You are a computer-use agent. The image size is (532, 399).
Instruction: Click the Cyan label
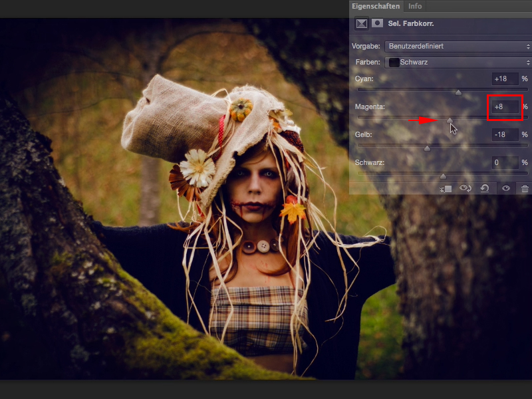click(x=364, y=78)
